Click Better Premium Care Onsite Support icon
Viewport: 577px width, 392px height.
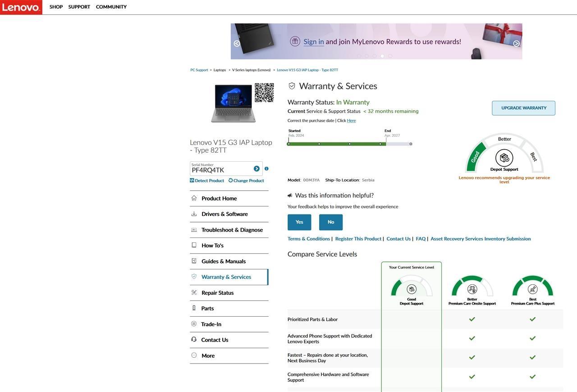coord(472,289)
